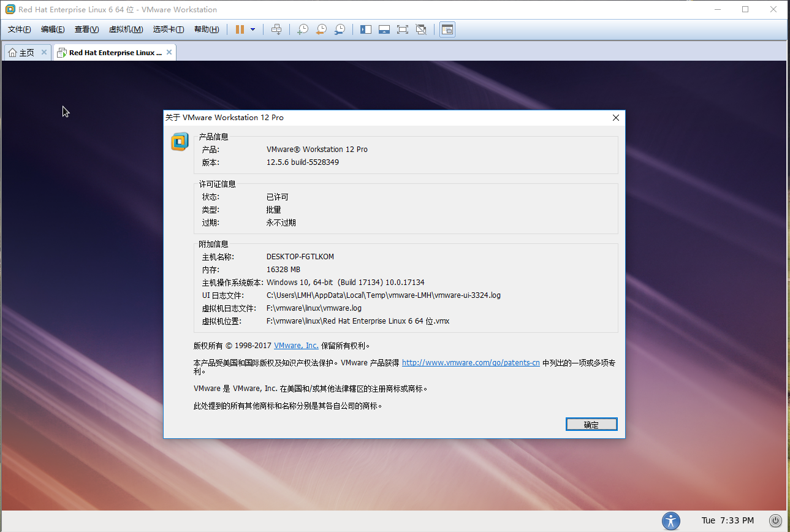The image size is (790, 532).
Task: Open the accessibility icon in guest panel
Action: (x=671, y=521)
